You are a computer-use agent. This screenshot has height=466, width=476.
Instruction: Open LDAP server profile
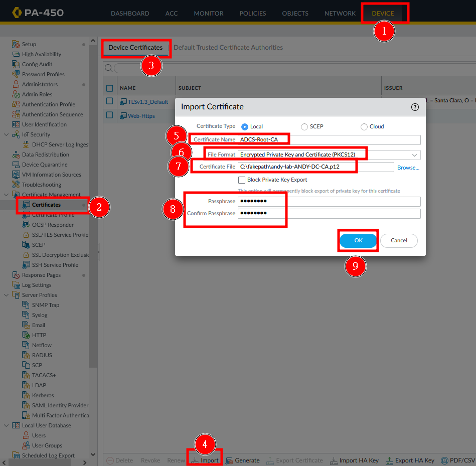tap(39, 385)
